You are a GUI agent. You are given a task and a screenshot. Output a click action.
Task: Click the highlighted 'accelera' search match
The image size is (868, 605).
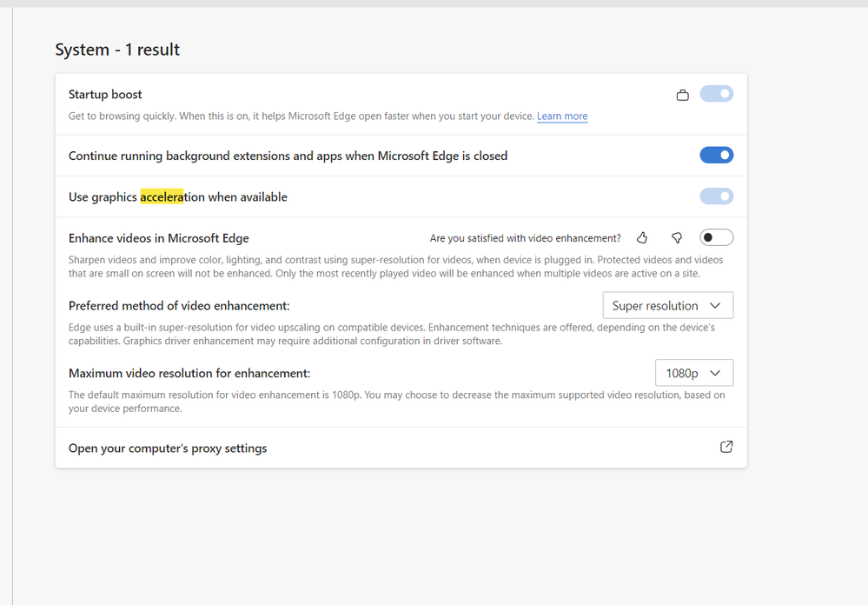pyautogui.click(x=162, y=196)
